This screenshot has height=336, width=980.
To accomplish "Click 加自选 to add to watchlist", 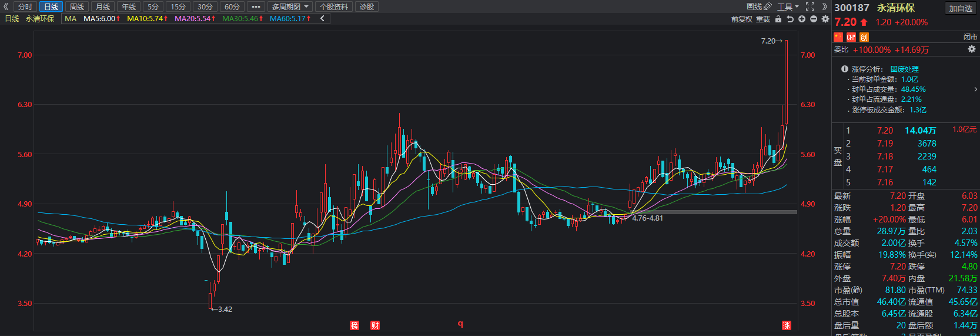I will 961,8.
